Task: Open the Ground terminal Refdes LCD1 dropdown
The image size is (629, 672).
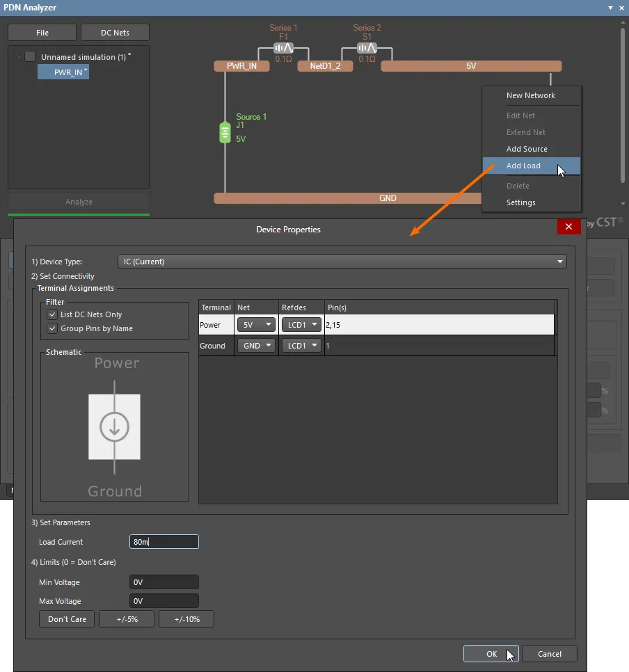Action: [301, 346]
